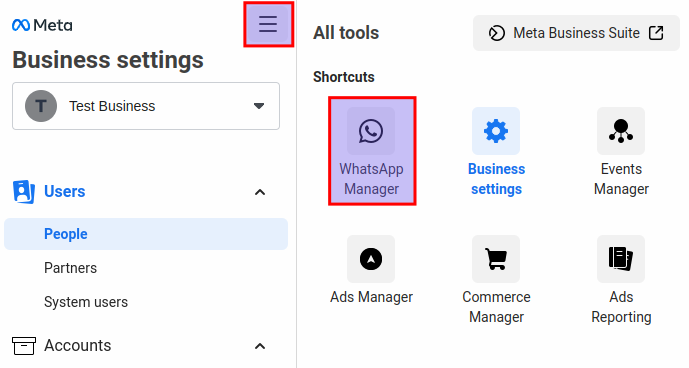Click the Business settings heading
689x368 pixels.
[108, 60]
